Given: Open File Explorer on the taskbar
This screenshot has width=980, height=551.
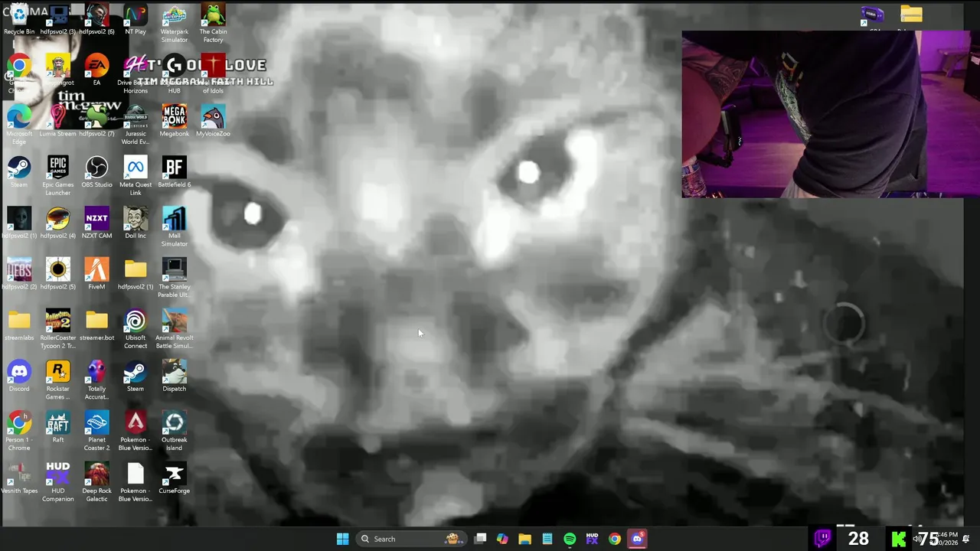Looking at the screenshot, I should (x=524, y=539).
